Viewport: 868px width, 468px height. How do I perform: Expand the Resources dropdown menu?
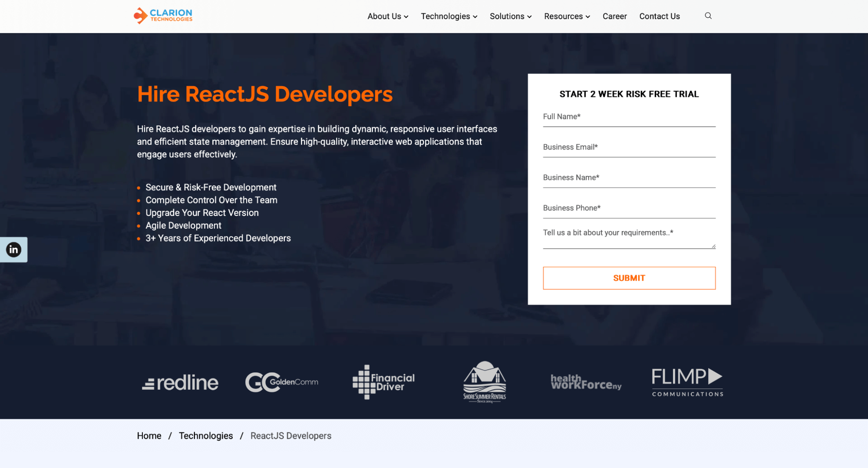click(x=567, y=17)
